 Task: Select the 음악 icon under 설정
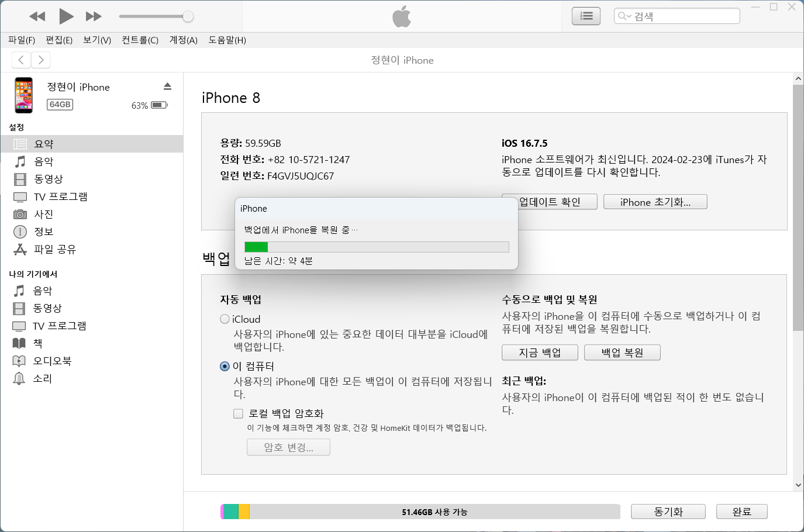[x=20, y=161]
